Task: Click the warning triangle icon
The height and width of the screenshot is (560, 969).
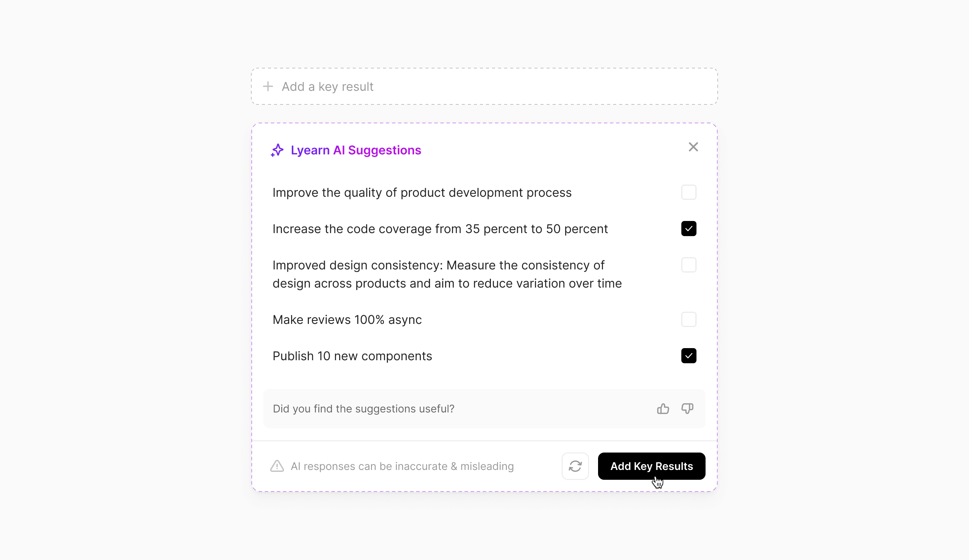Action: (277, 466)
